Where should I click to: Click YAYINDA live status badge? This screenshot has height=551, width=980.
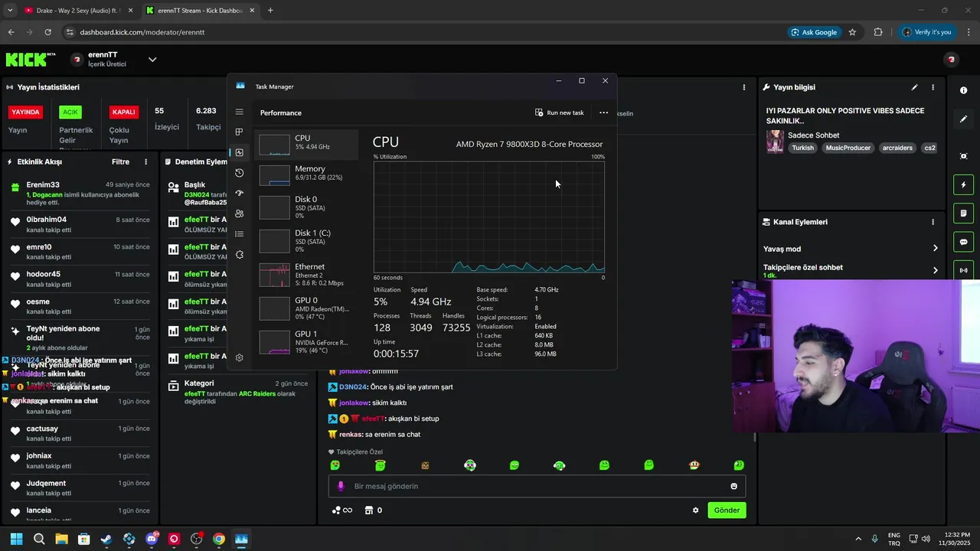25,112
